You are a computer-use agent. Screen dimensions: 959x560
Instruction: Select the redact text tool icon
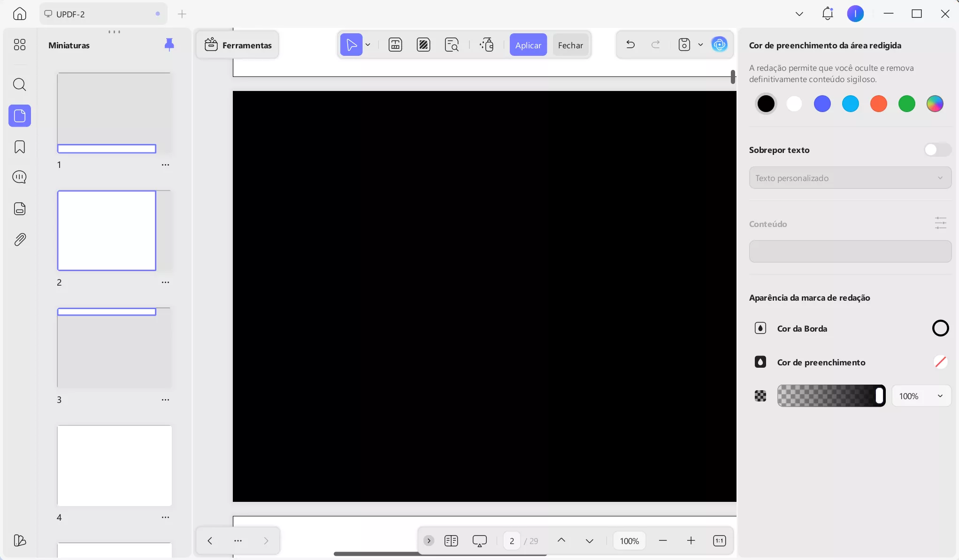coord(395,45)
